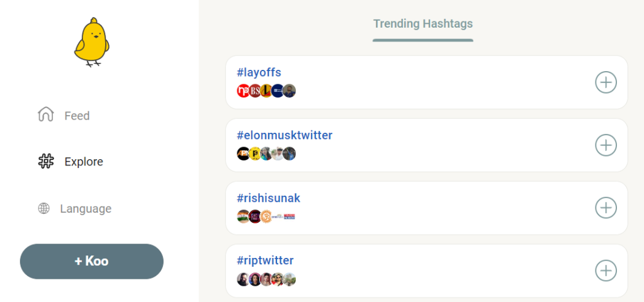Open the #elonmusktwitter hashtag link
644x302 pixels.
coord(284,135)
